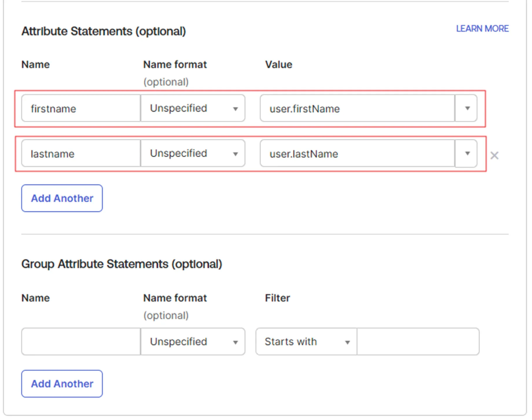Viewport: 532px width, 420px height.
Task: Click Add Another under Attribute Statements
Action: [x=62, y=198]
